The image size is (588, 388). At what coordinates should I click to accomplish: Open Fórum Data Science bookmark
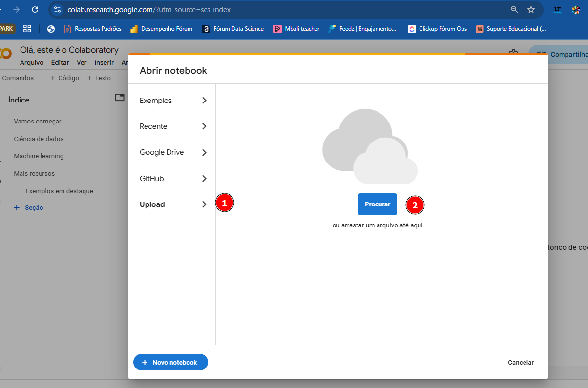coord(233,29)
